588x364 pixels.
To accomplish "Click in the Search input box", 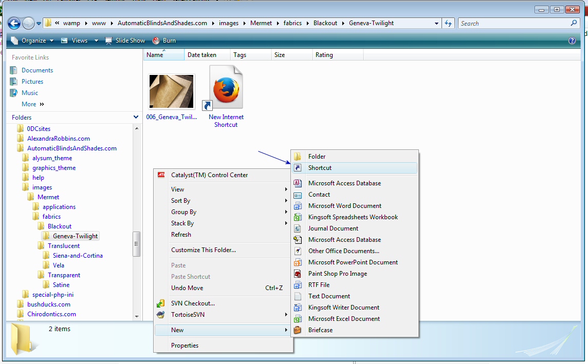I will coord(514,23).
